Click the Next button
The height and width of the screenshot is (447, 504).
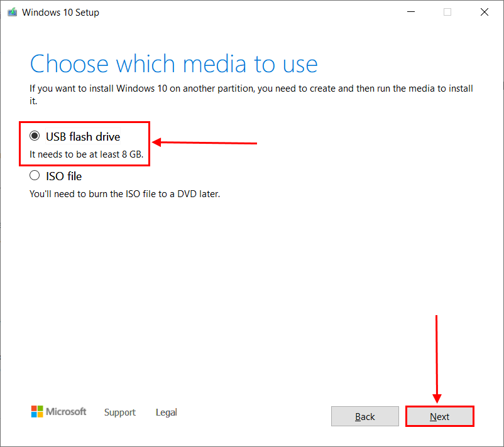coord(439,416)
